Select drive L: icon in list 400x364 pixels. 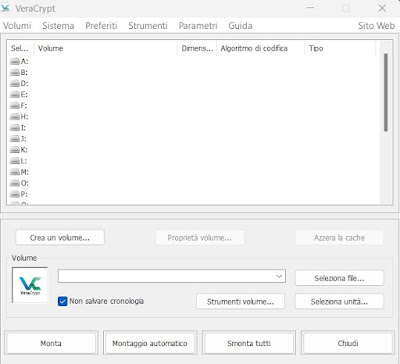pyautogui.click(x=15, y=161)
